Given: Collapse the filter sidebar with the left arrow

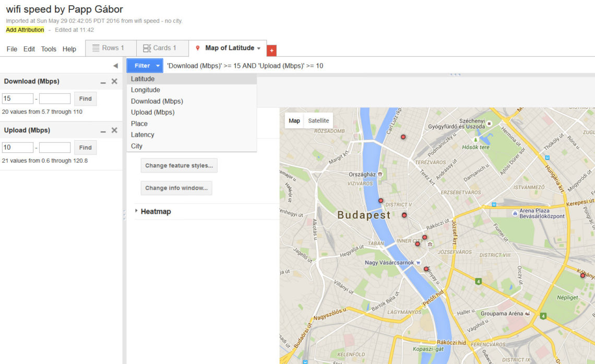Looking at the screenshot, I should (115, 66).
